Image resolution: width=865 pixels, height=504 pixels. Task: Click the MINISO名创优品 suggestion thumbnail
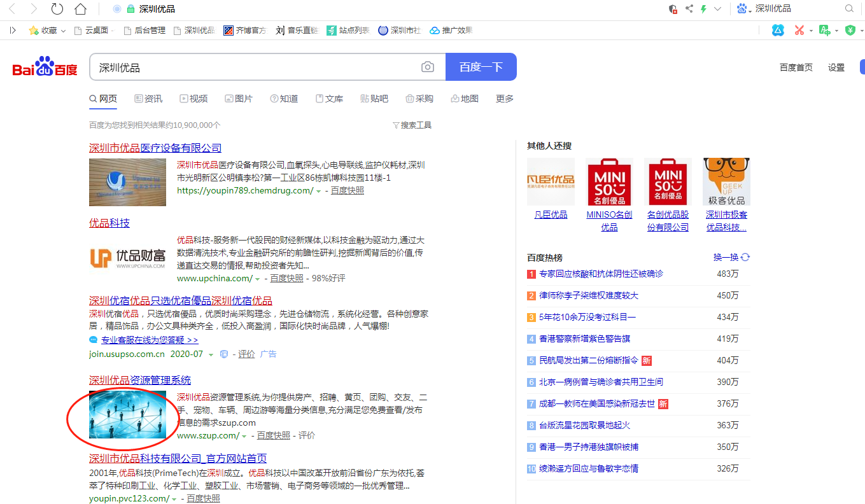609,182
